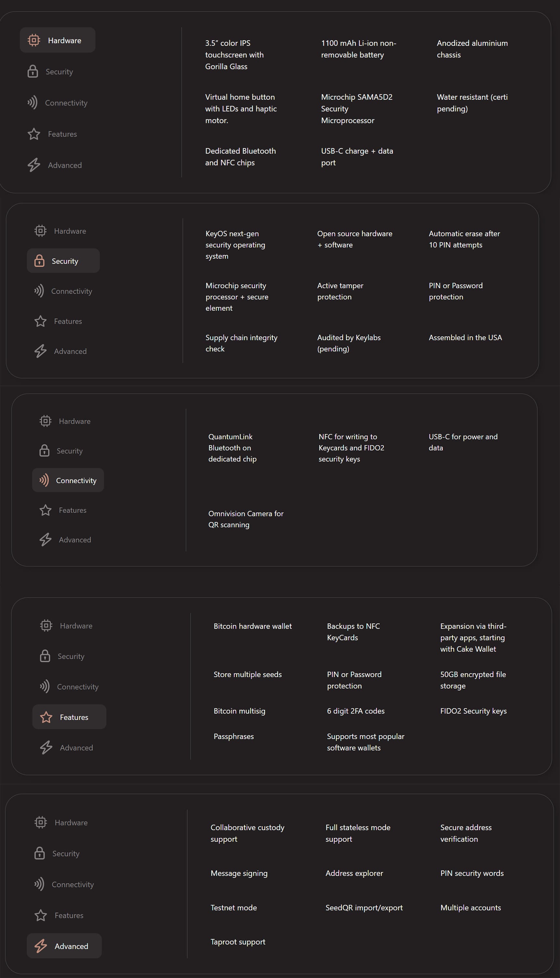
Task: Click Hardware chip icon in Bitcoin multisig panel
Action: click(46, 626)
